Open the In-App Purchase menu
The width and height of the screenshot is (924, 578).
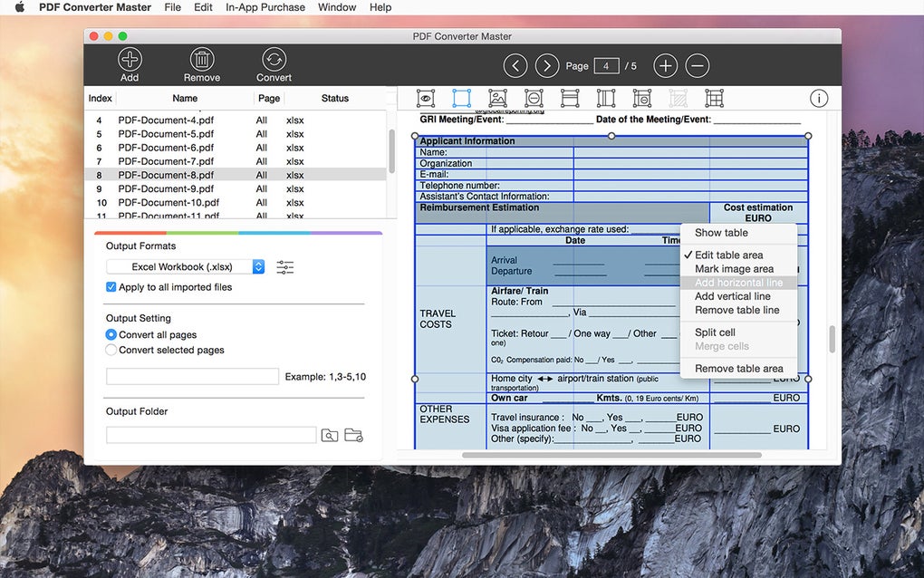coord(265,7)
